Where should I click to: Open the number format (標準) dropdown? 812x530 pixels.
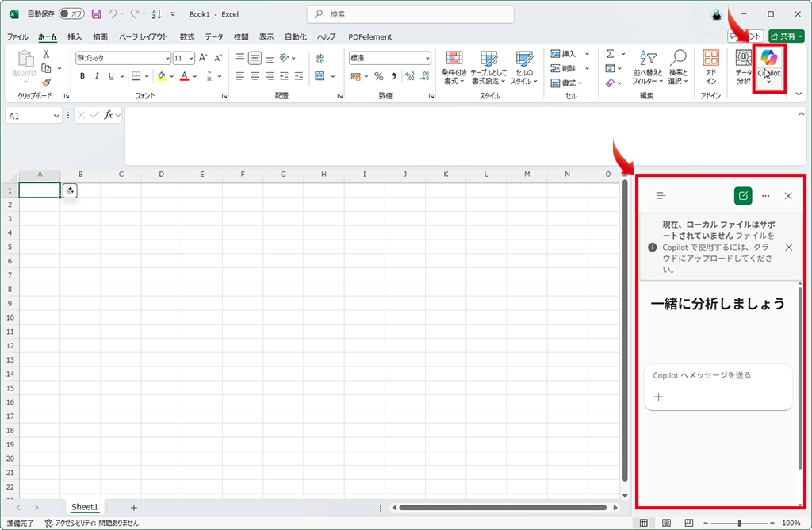point(427,58)
